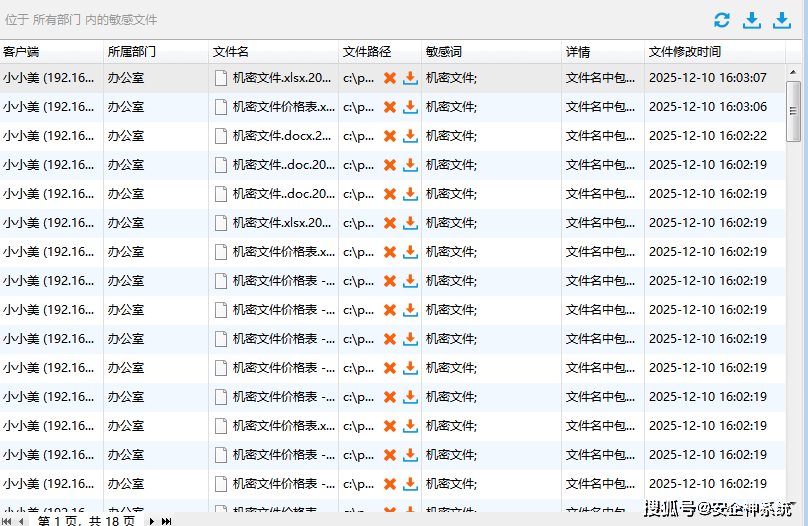Image resolution: width=808 pixels, height=526 pixels.
Task: Click the file icon of the 机密文件.docx row
Action: (221, 136)
